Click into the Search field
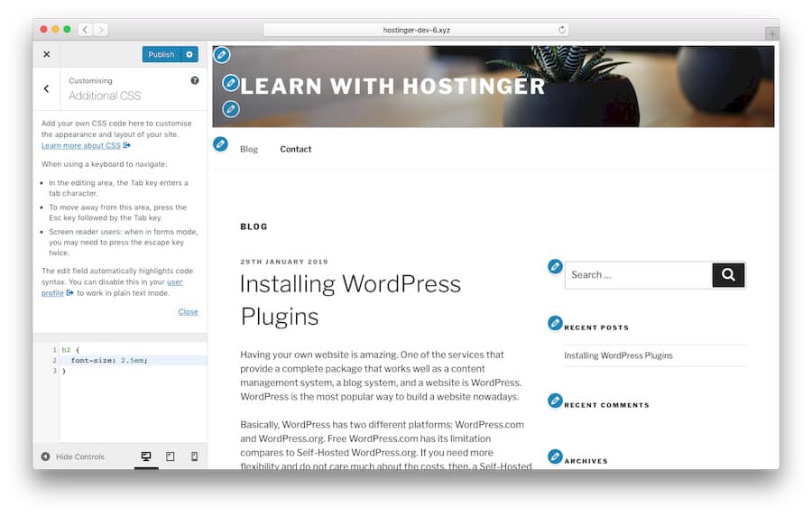The width and height of the screenshot is (812, 516). coord(639,275)
